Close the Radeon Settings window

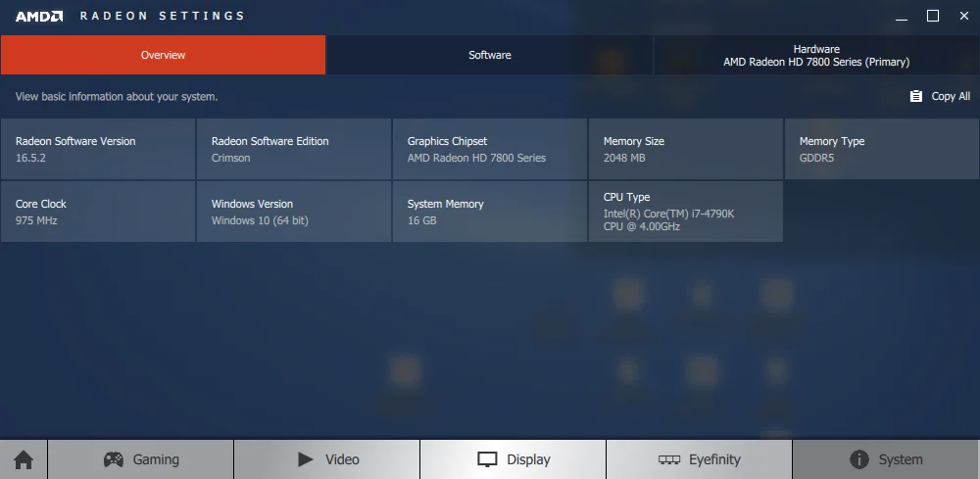[x=963, y=17]
